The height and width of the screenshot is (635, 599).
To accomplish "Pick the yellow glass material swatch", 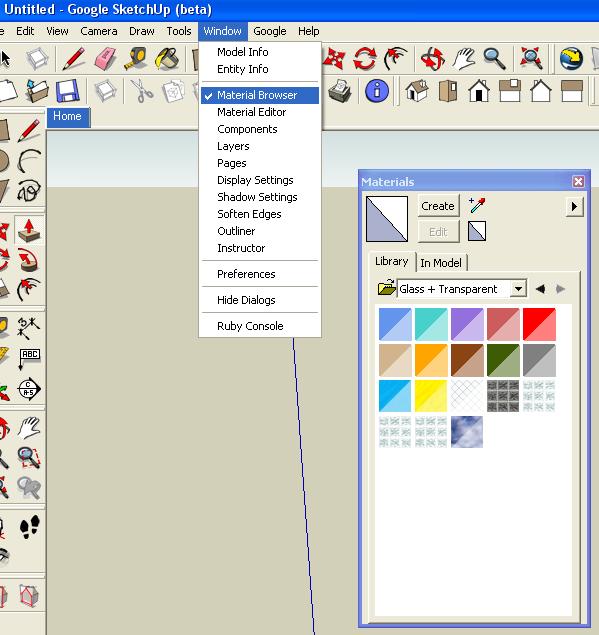I will click(431, 396).
